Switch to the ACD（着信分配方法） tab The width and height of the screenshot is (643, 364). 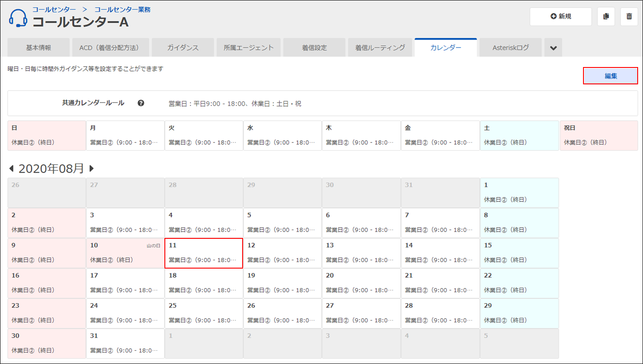[x=109, y=48]
